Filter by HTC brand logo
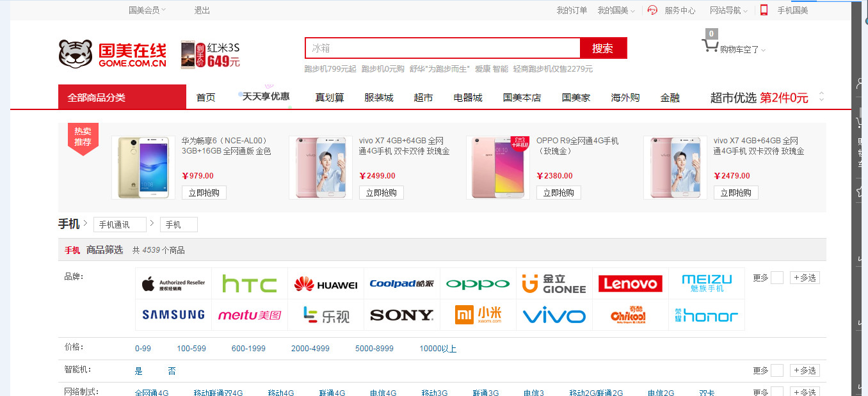This screenshot has width=868, height=396. (x=250, y=283)
